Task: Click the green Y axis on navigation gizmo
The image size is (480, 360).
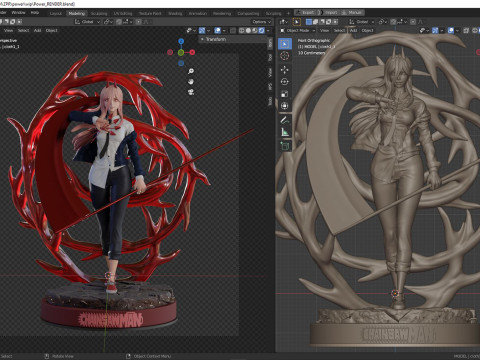Action: point(181,52)
